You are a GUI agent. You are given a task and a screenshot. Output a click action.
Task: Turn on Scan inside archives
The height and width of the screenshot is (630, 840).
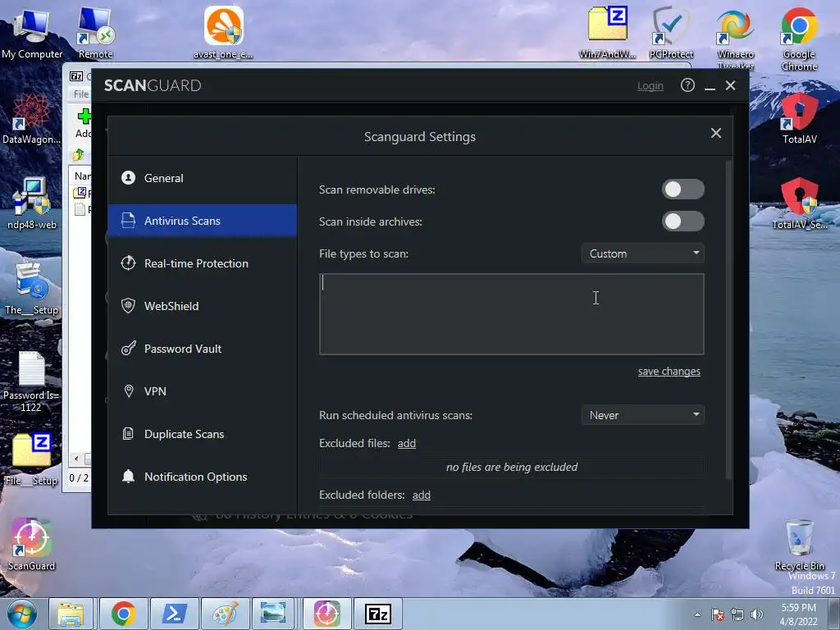pyautogui.click(x=683, y=221)
